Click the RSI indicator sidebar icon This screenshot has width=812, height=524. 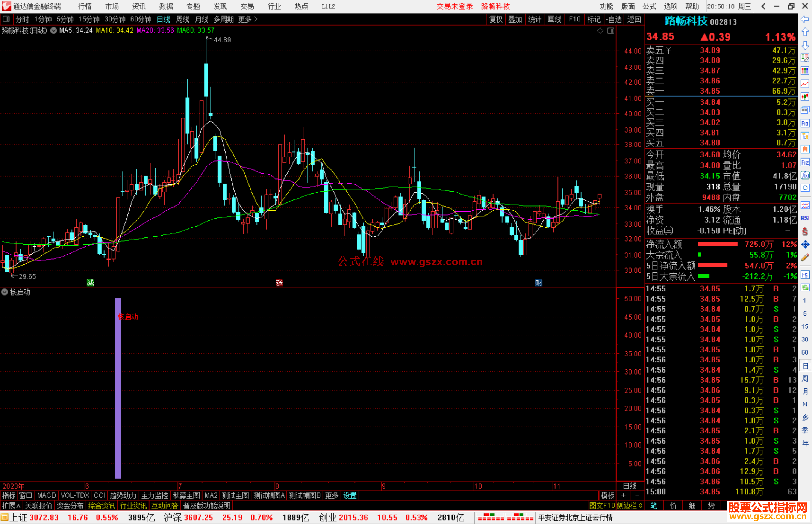(x=805, y=218)
